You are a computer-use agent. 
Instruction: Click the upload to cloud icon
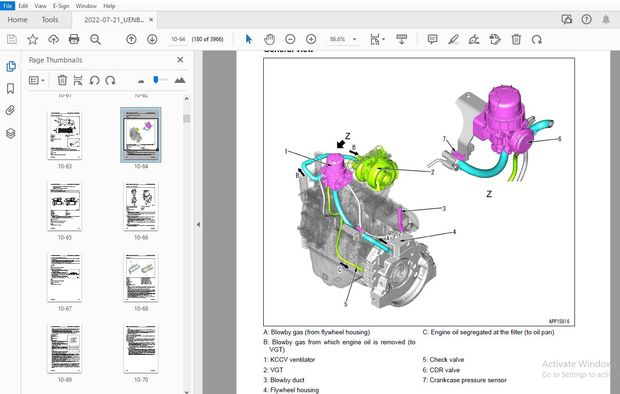coord(53,39)
